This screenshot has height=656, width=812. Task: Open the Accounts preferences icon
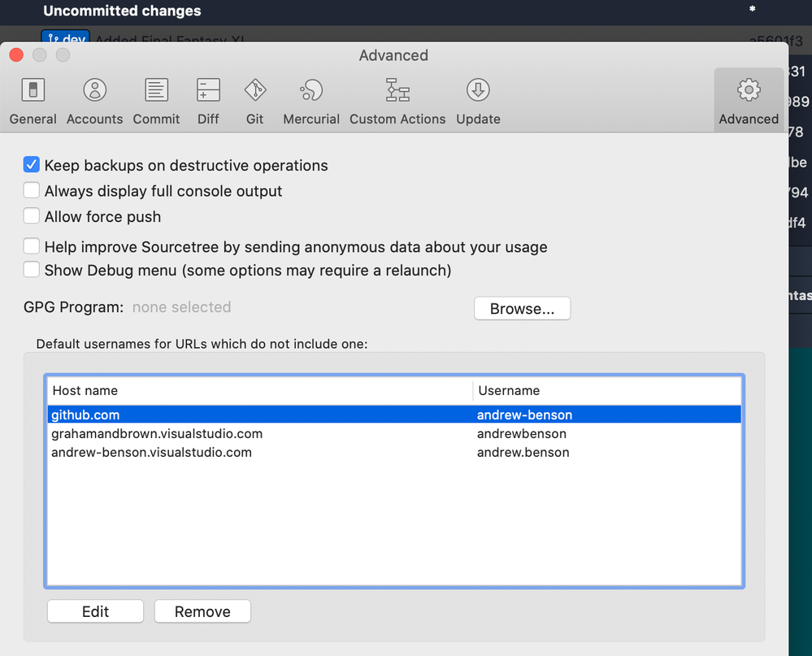(x=95, y=90)
